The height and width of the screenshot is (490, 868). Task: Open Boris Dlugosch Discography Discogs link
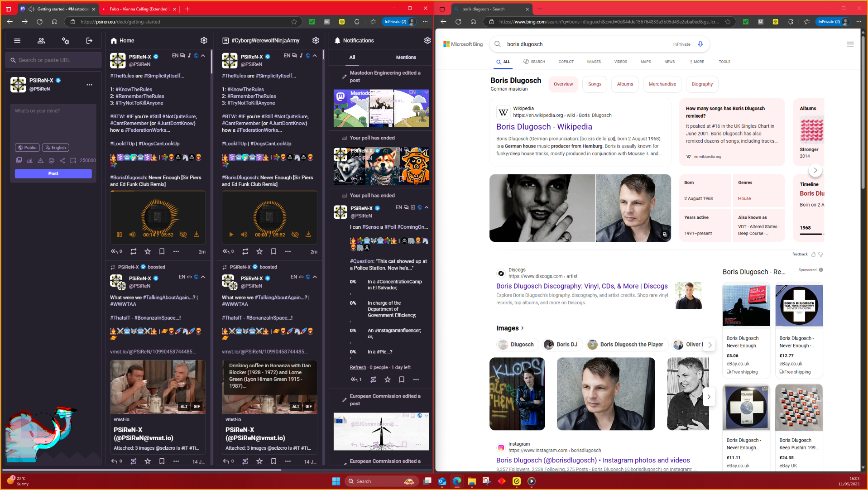(582, 286)
